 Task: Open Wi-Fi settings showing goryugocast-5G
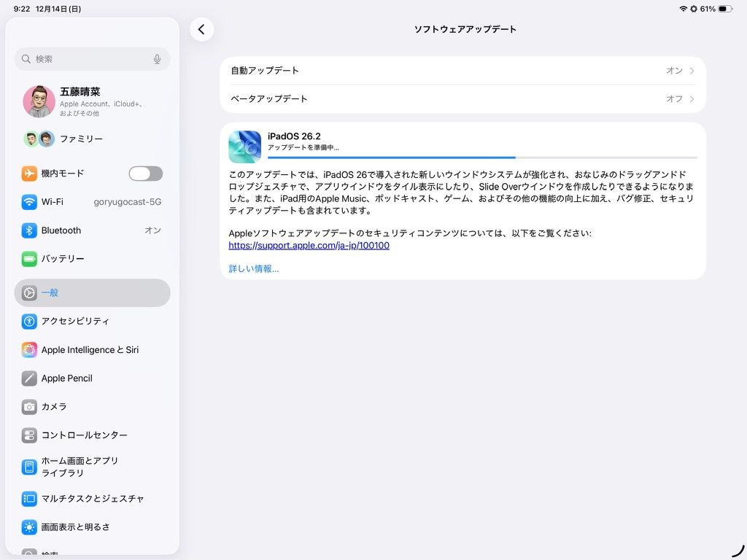point(93,202)
